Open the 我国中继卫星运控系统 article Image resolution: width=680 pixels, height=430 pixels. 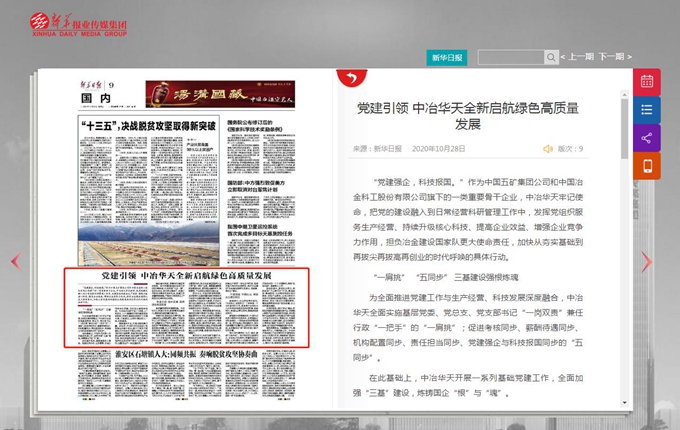tap(261, 230)
